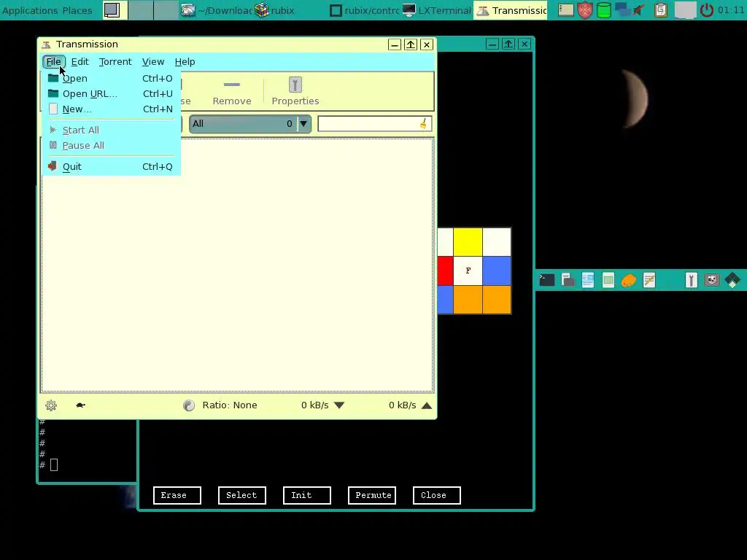Image resolution: width=747 pixels, height=560 pixels.
Task: Choose Quit from the File menu
Action: tap(111, 167)
